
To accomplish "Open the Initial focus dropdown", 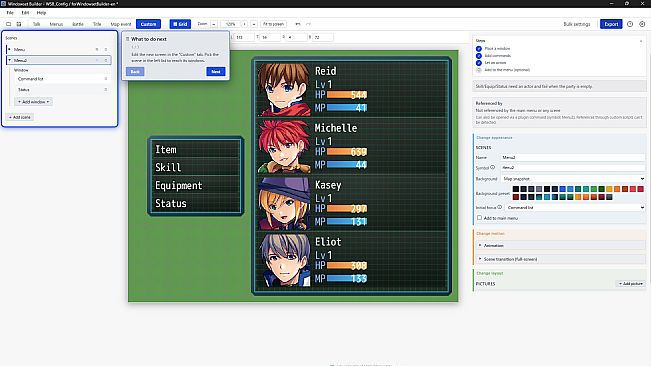I will [x=575, y=207].
